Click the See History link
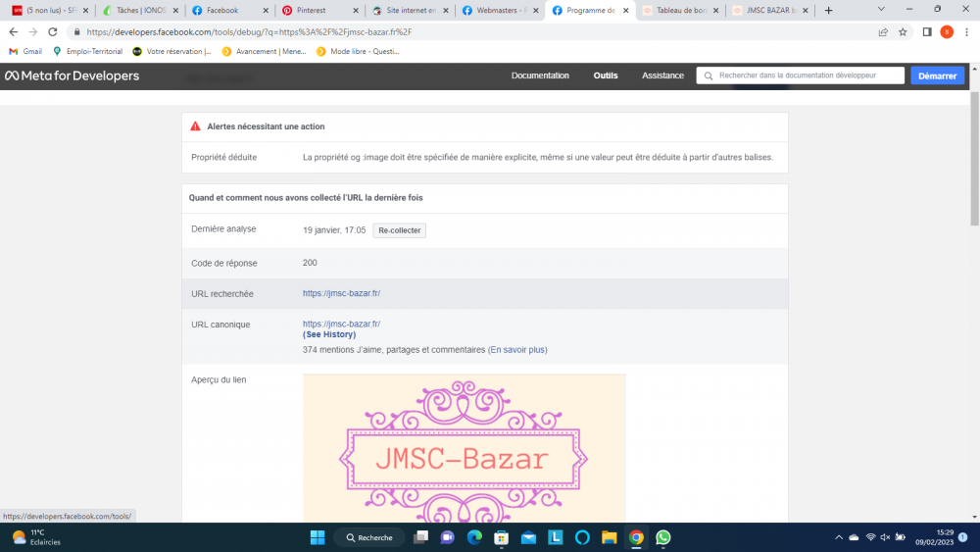Viewport: 980px width, 552px height. [x=329, y=334]
